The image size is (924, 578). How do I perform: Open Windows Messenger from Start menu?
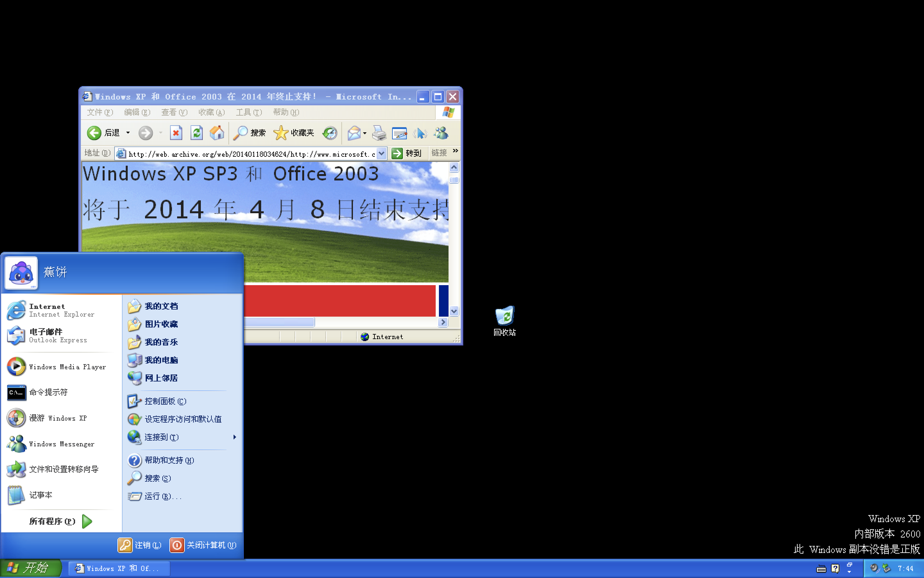point(61,444)
